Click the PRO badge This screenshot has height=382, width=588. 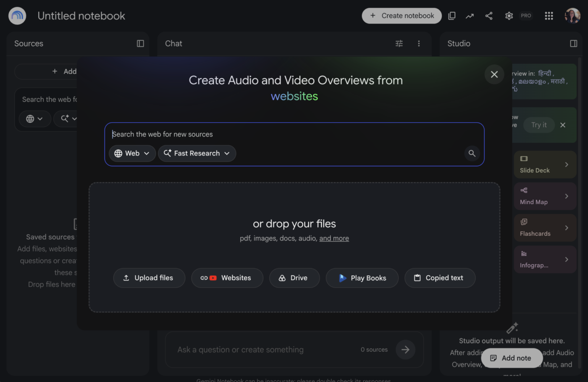point(526,16)
